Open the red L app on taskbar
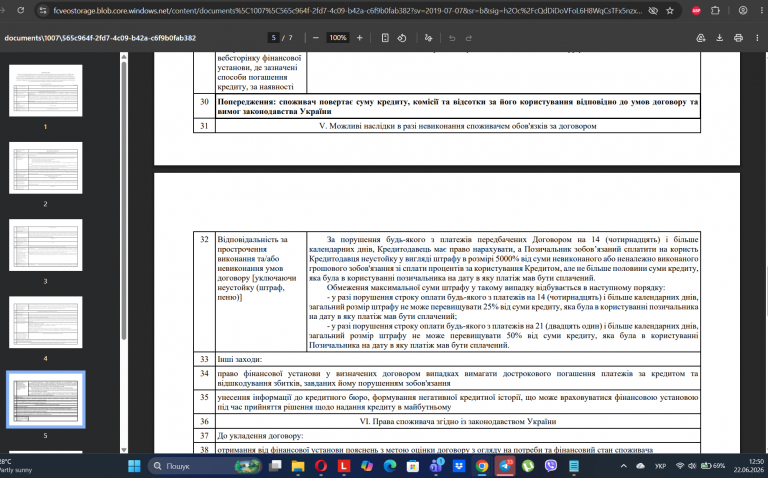Viewport: 768px width, 478px height. point(344,466)
